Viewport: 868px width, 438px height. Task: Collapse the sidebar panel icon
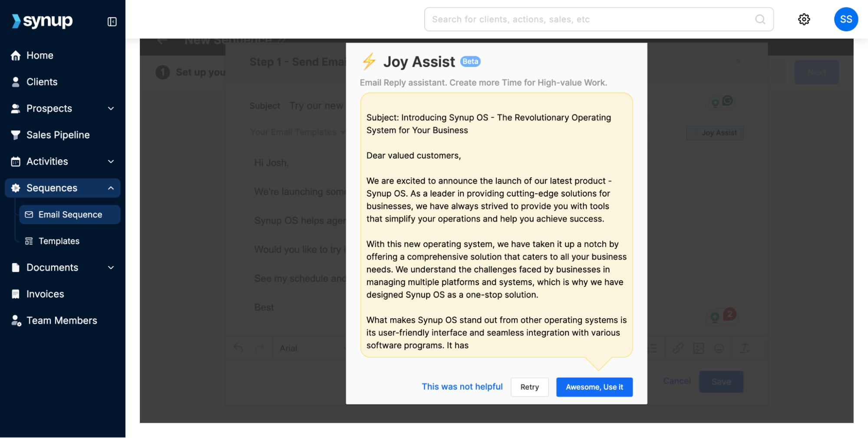[x=112, y=22]
